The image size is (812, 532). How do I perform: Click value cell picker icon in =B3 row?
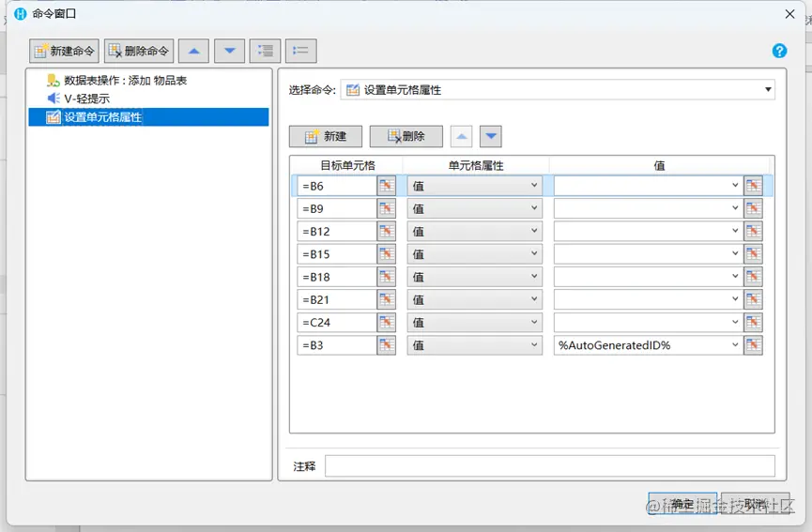[753, 345]
